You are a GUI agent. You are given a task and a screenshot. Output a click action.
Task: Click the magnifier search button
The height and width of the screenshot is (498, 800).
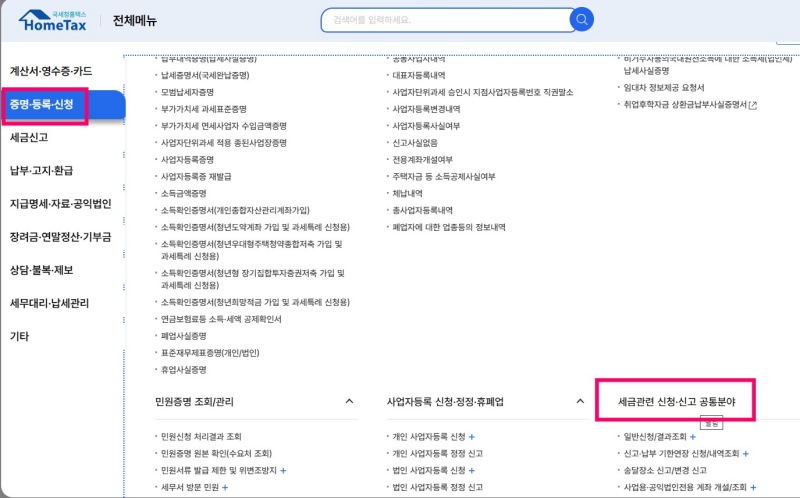[x=582, y=19]
